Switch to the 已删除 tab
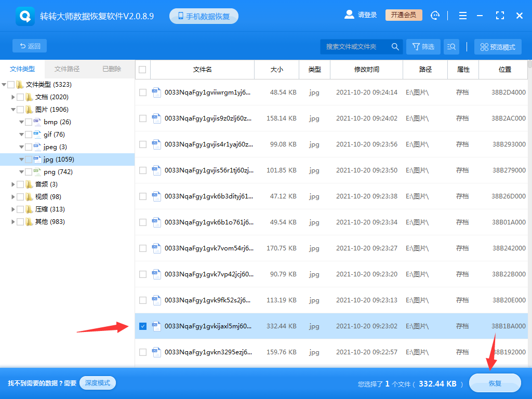Viewport: 532px width, 399px height. click(112, 69)
